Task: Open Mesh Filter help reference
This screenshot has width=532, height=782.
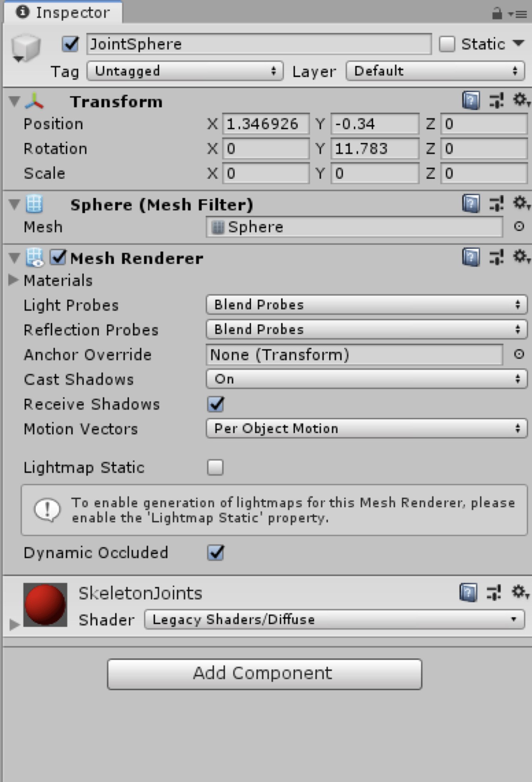Action: coord(471,204)
